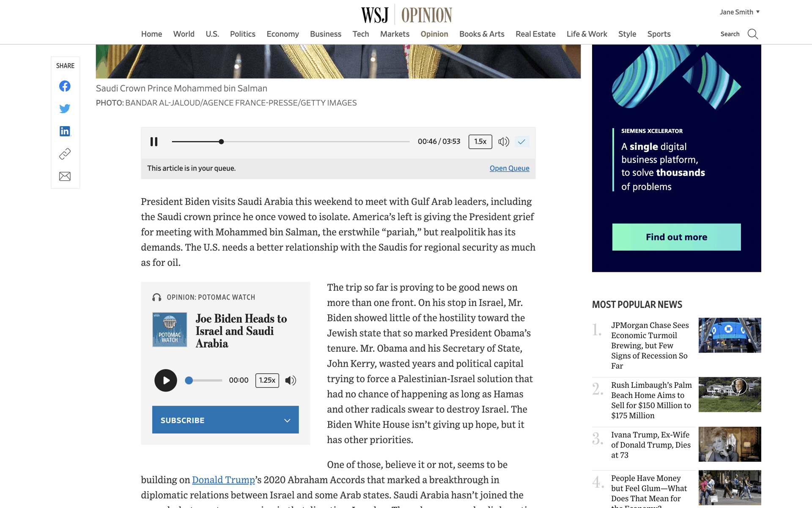The height and width of the screenshot is (508, 812).
Task: Open People Have Money but Feel Glum story
Action: point(649,491)
